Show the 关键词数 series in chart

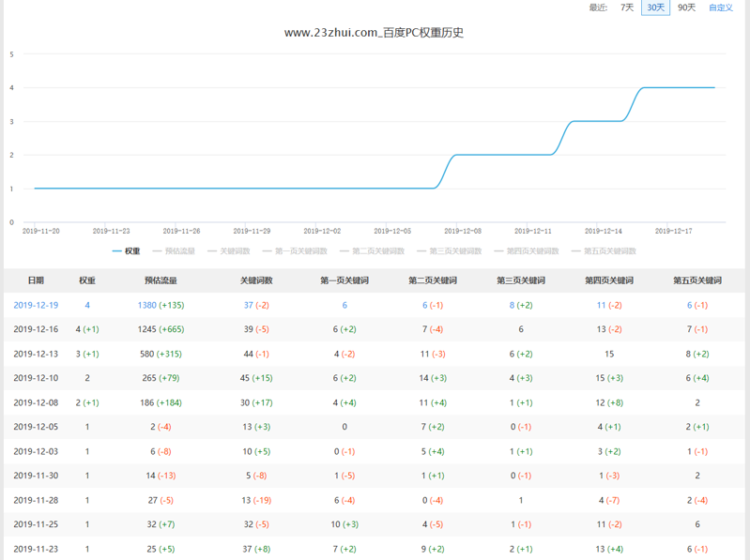tap(227, 250)
